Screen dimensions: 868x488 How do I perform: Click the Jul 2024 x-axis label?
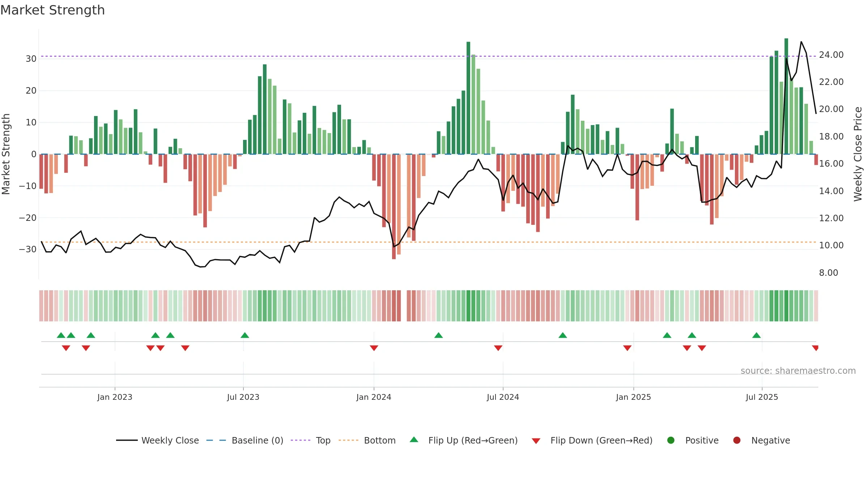[x=503, y=397]
